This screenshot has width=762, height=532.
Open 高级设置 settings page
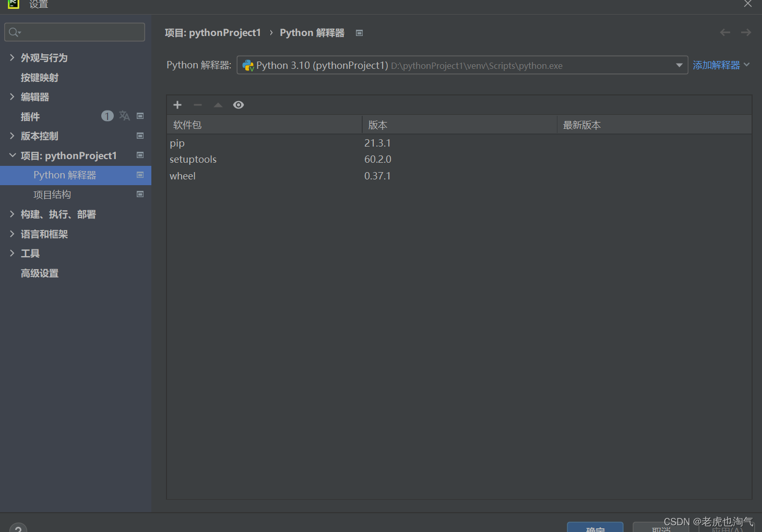pos(40,273)
